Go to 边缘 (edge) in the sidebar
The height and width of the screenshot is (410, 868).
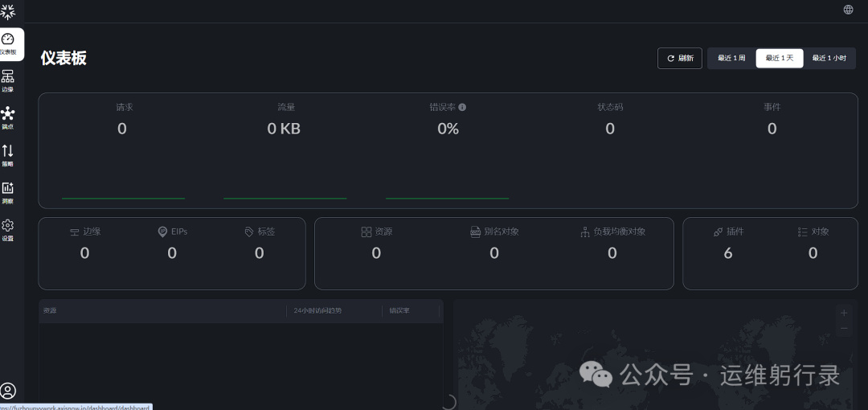pyautogui.click(x=8, y=80)
